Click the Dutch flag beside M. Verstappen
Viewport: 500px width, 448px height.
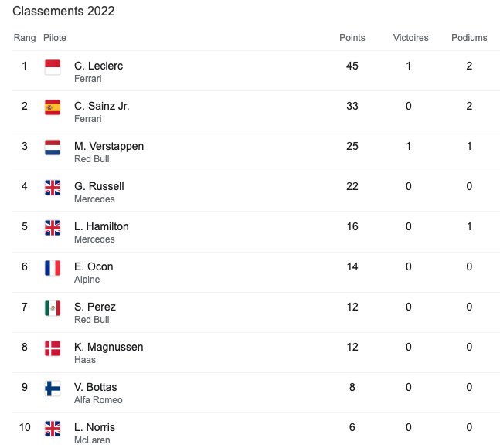(53, 148)
